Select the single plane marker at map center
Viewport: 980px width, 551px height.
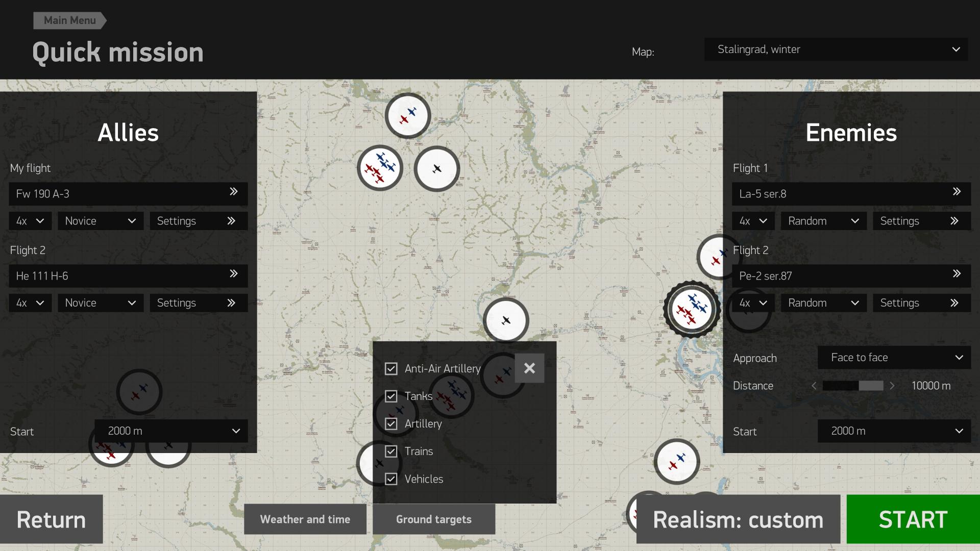pyautogui.click(x=506, y=320)
